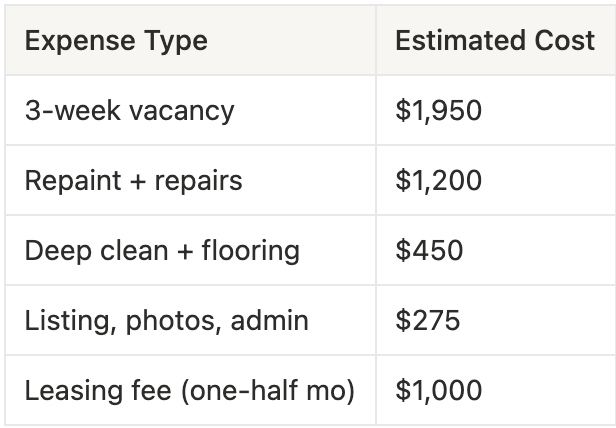Viewport: 616px width, 428px height.
Task: Click the Repaint + repairs cell
Action: [133, 180]
